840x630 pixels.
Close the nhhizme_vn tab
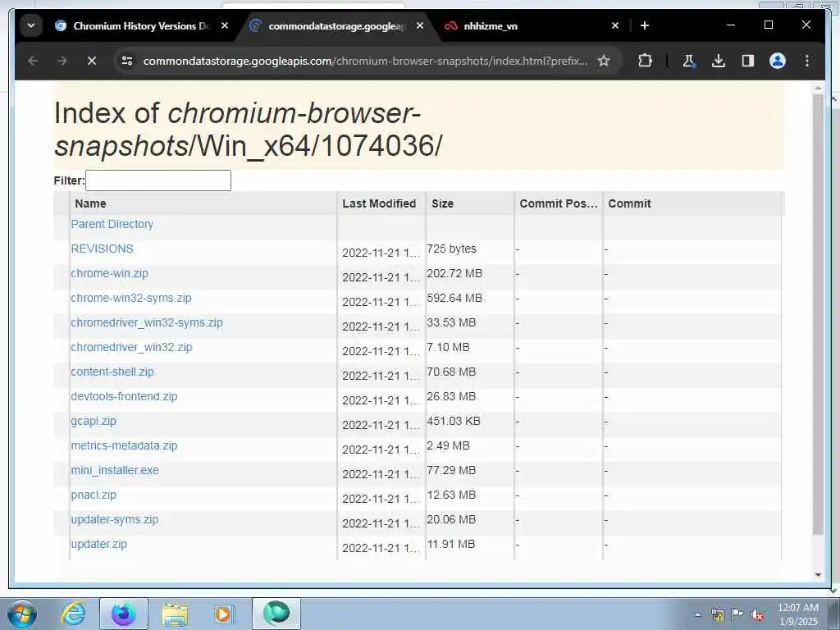[615, 25]
